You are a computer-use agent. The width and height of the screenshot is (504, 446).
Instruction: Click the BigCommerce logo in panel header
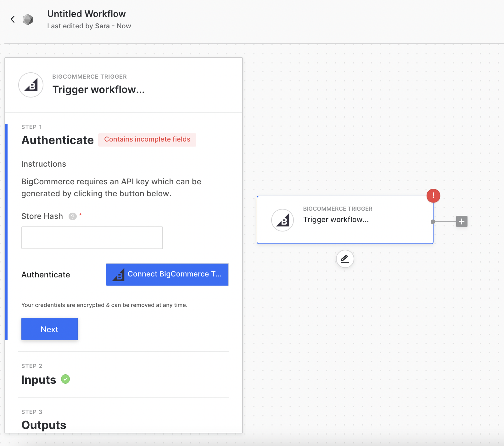pos(31,85)
